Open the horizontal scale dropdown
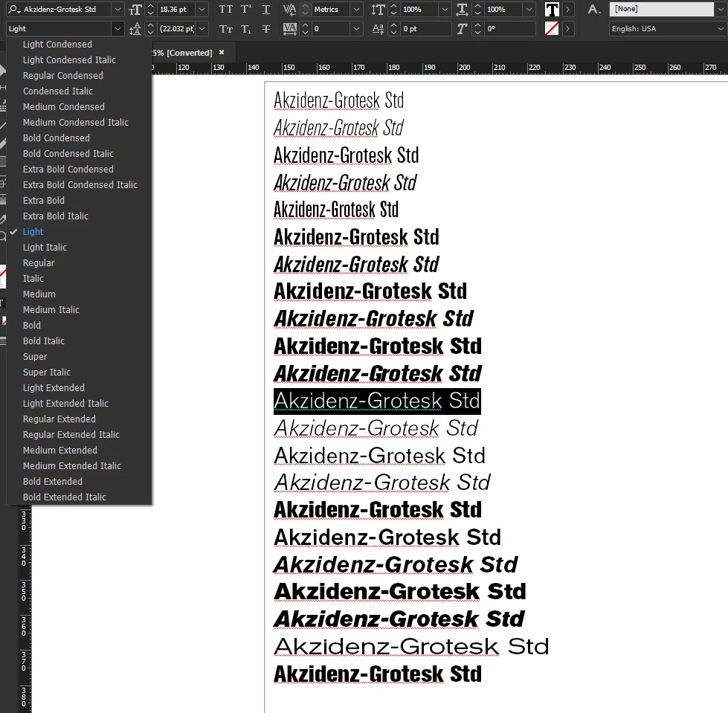Image resolution: width=728 pixels, height=713 pixels. (x=529, y=9)
